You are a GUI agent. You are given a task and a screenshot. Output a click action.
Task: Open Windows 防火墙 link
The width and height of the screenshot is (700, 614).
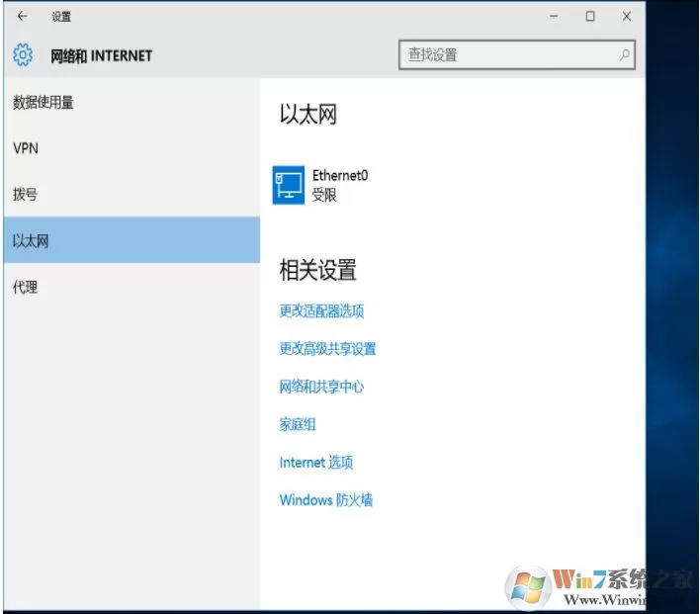326,499
